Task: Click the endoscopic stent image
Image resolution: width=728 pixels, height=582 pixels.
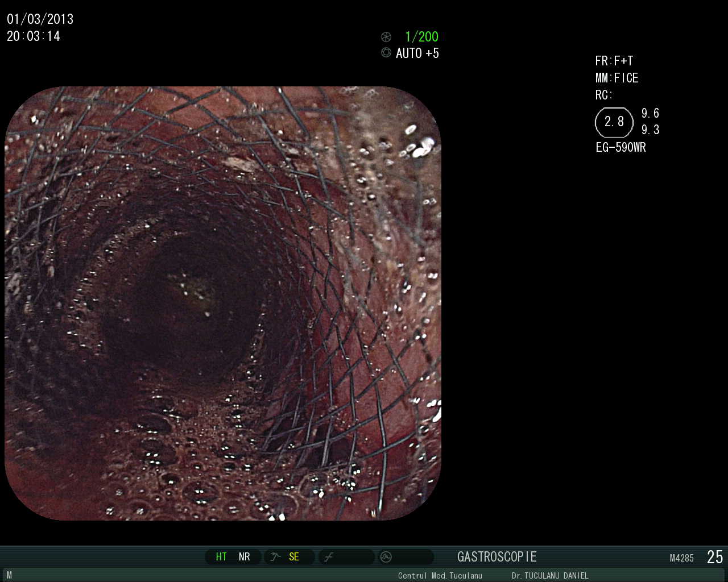Action: point(223,304)
